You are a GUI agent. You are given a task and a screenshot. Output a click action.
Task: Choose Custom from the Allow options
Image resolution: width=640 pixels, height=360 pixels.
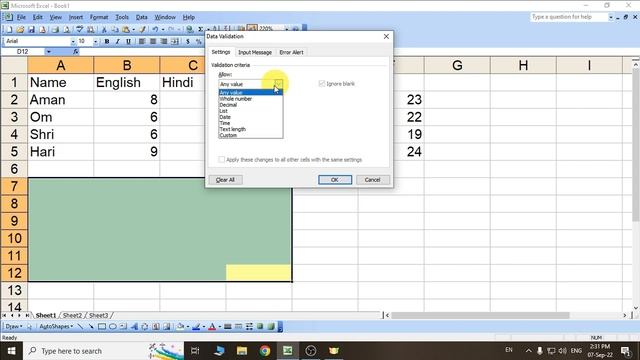[x=251, y=135]
